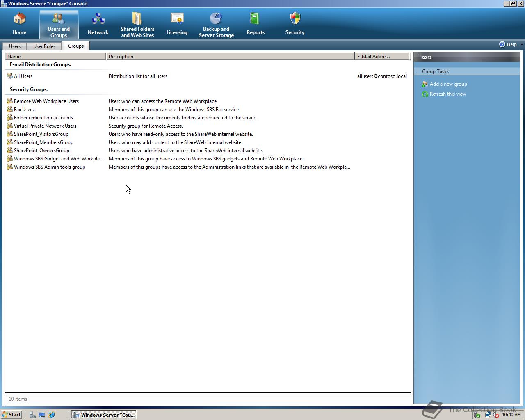Click '10 items' status bar text
The image size is (525, 420).
coord(18,399)
